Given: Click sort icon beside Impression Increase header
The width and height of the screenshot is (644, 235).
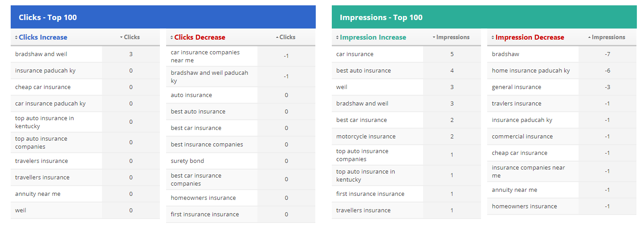Looking at the screenshot, I should click(x=338, y=37).
